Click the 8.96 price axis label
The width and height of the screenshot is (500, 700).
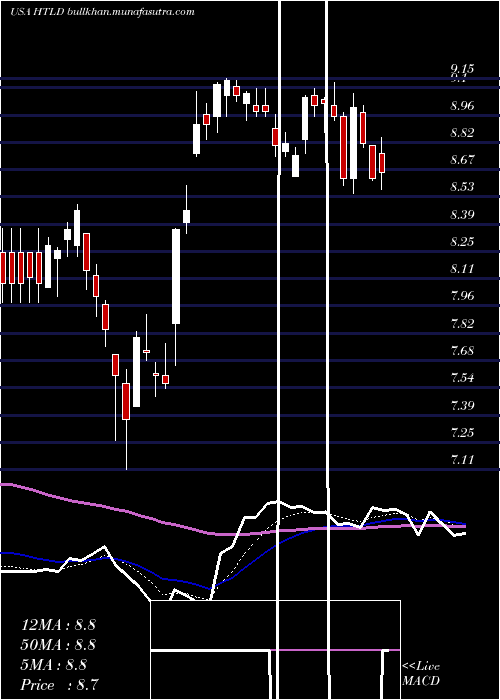[x=462, y=106]
